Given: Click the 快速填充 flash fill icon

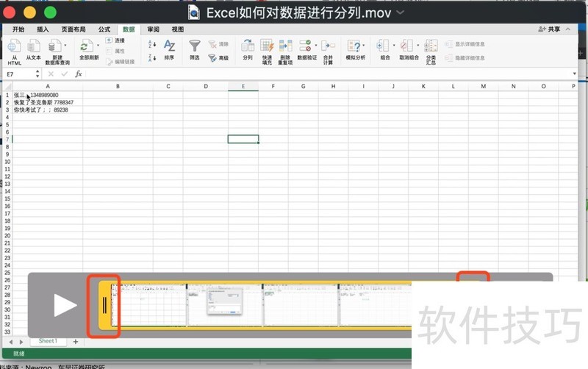Looking at the screenshot, I should click(x=267, y=46).
